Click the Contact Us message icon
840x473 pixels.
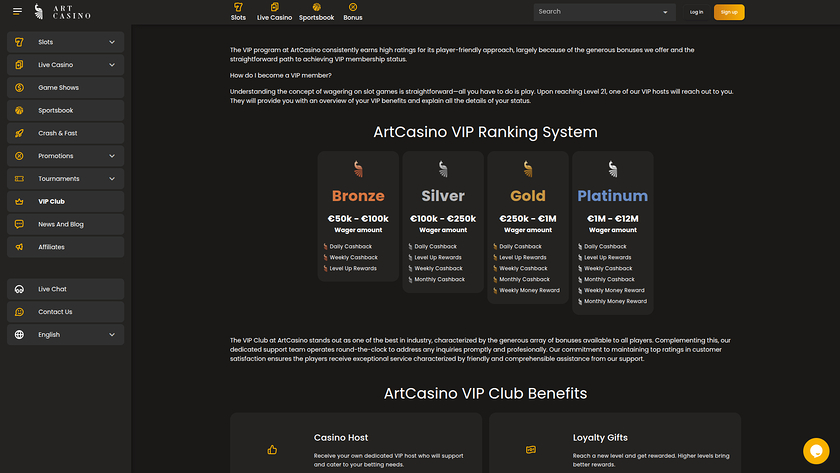click(x=19, y=312)
